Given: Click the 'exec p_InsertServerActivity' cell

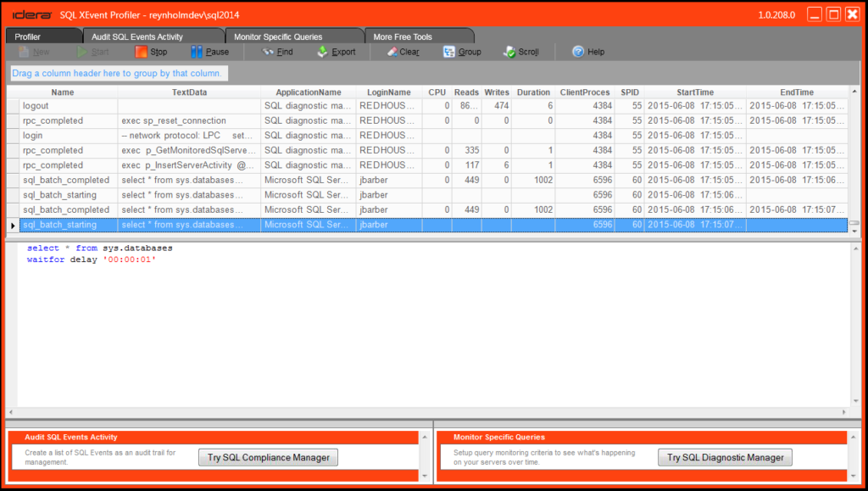Looking at the screenshot, I should click(188, 165).
